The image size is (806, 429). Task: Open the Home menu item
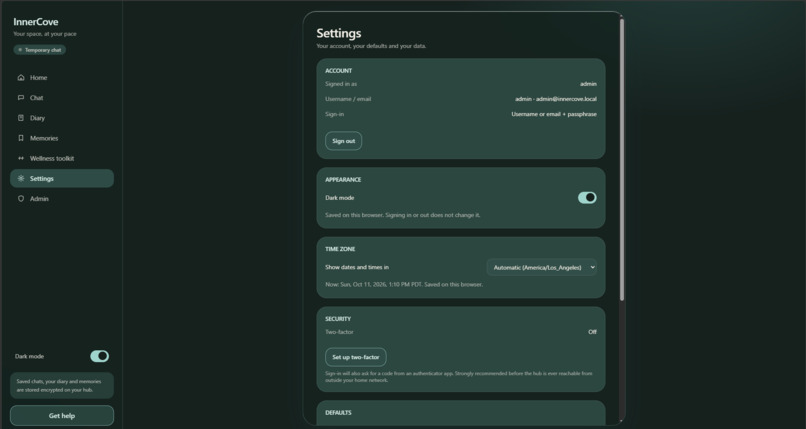click(62, 78)
